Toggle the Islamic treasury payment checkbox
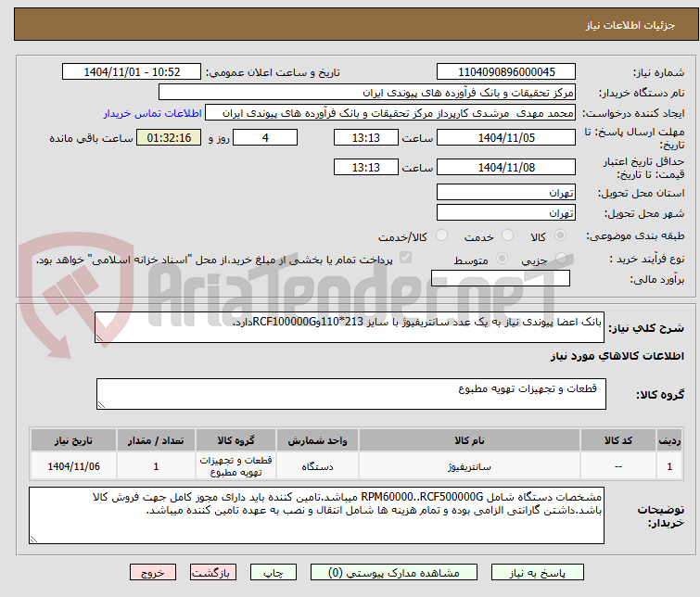Screen dimensions: 700x597 point(405,258)
